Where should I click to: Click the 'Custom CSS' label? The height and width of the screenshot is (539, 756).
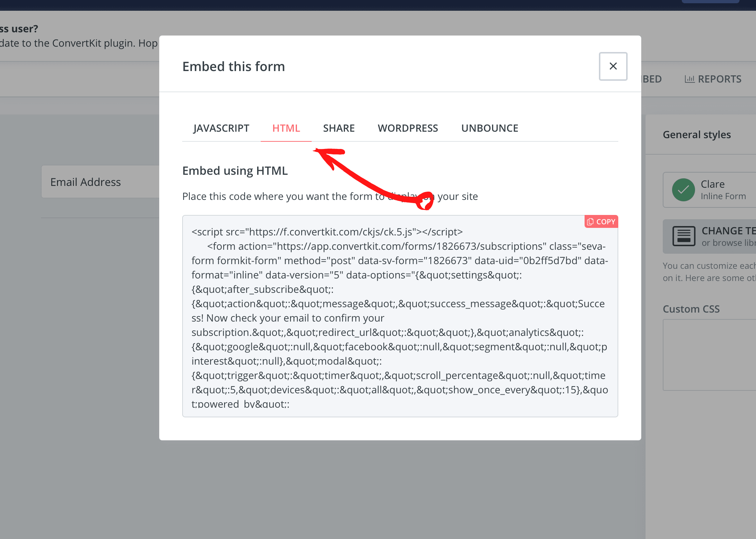691,309
